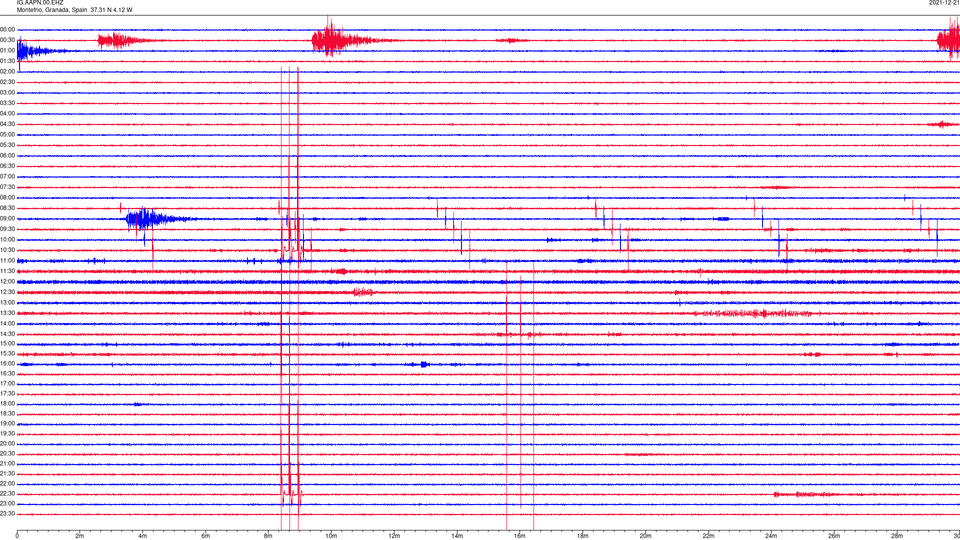Image resolution: width=960 pixels, height=540 pixels.
Task: Click the 14:00 label on the left
Action: click(x=7, y=323)
